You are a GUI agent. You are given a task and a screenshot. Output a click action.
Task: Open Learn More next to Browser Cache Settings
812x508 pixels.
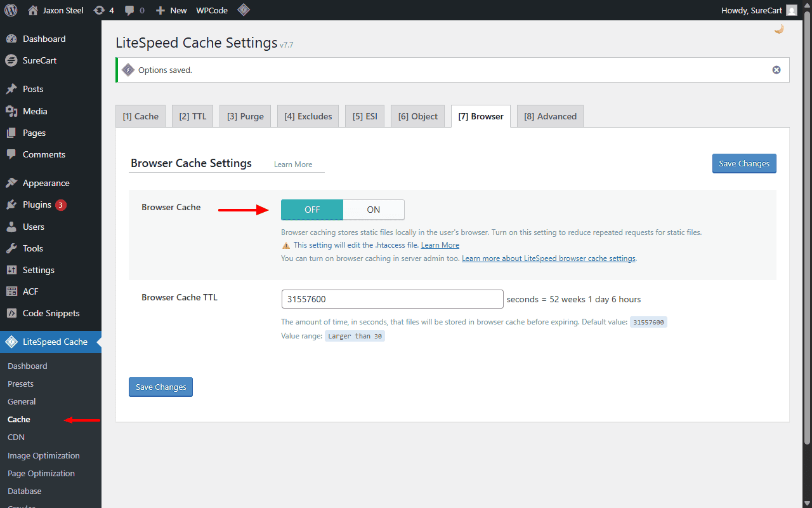tap(293, 164)
